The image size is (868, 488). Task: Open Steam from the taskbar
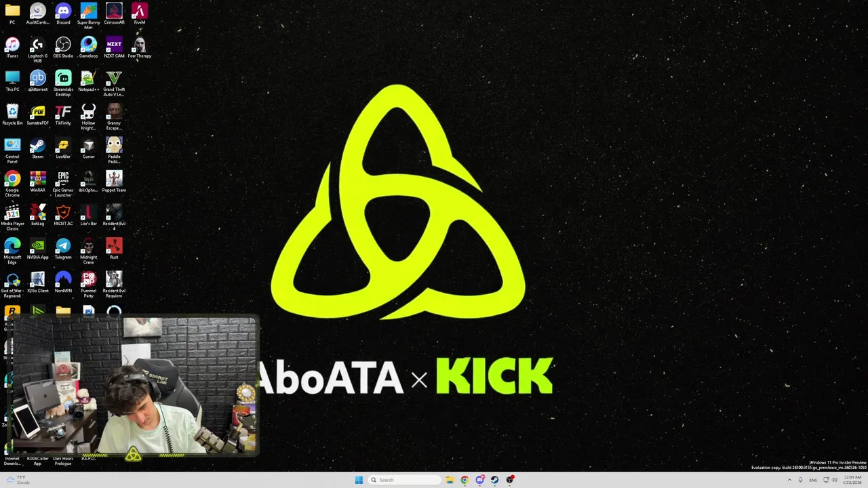[x=495, y=480]
